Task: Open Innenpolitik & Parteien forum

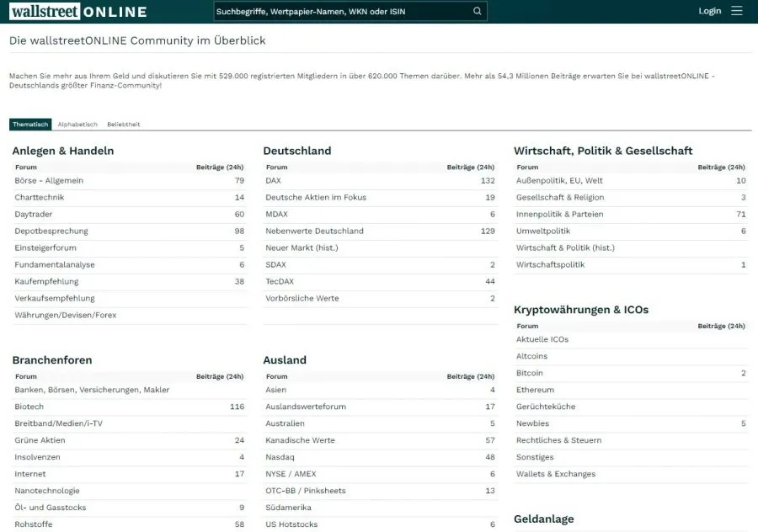Action: pyautogui.click(x=559, y=215)
